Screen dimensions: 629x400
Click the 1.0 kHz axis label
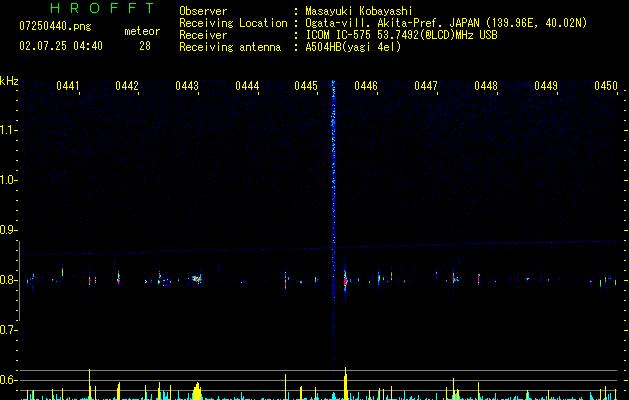[8, 181]
